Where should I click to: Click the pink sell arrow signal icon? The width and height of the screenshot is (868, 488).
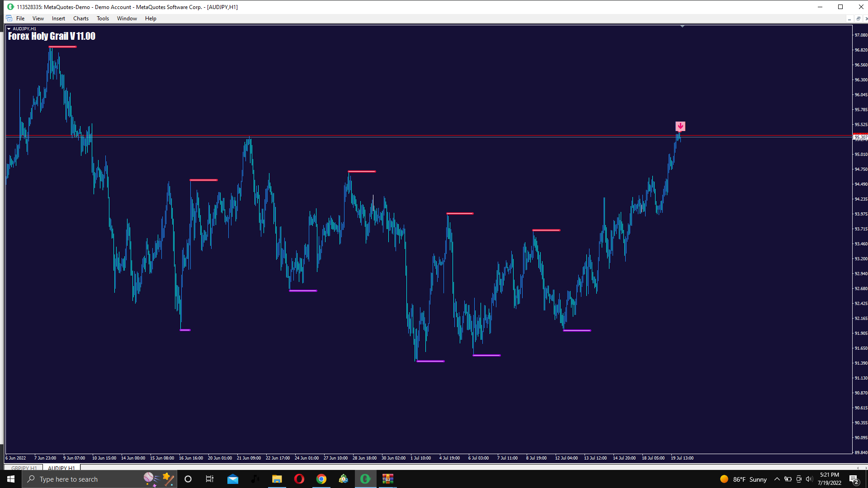pyautogui.click(x=680, y=126)
